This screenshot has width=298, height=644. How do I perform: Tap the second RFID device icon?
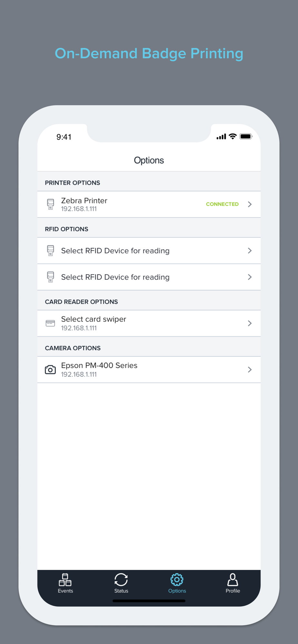pyautogui.click(x=50, y=277)
